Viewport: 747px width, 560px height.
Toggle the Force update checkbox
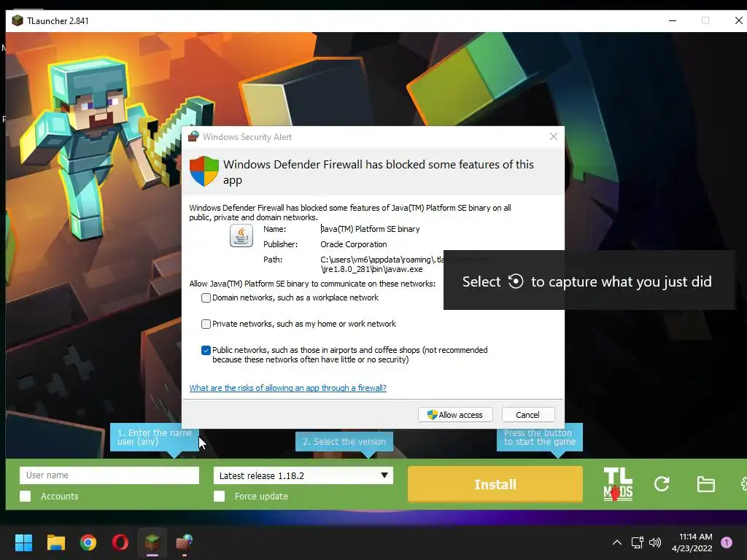(x=219, y=496)
